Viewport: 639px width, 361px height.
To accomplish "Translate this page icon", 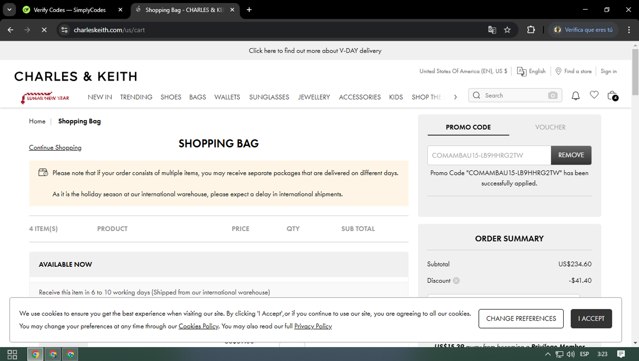I will [492, 30].
